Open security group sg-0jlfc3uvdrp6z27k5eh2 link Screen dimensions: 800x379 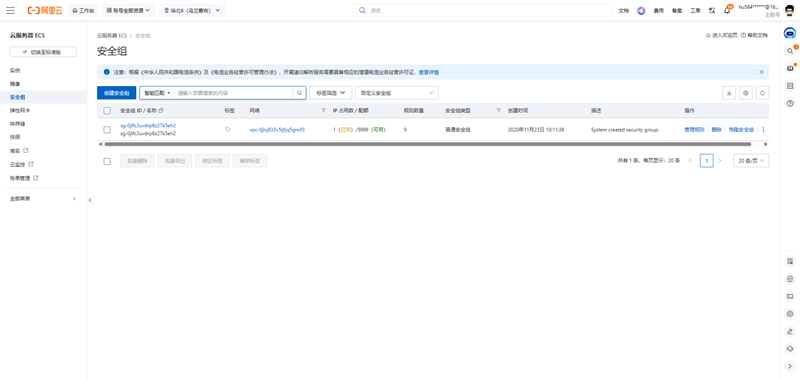(x=148, y=125)
